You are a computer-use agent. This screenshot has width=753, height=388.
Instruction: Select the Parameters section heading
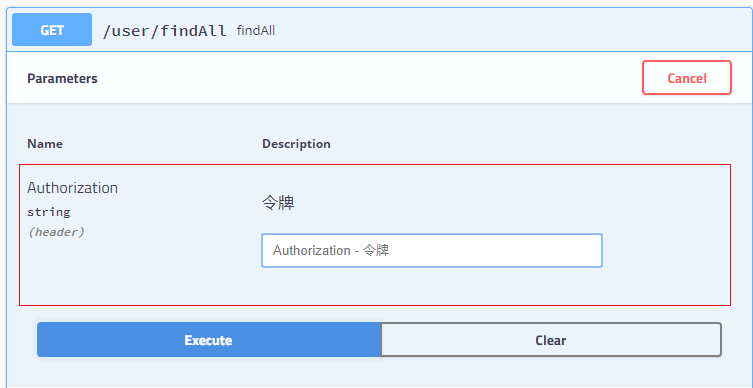point(62,79)
